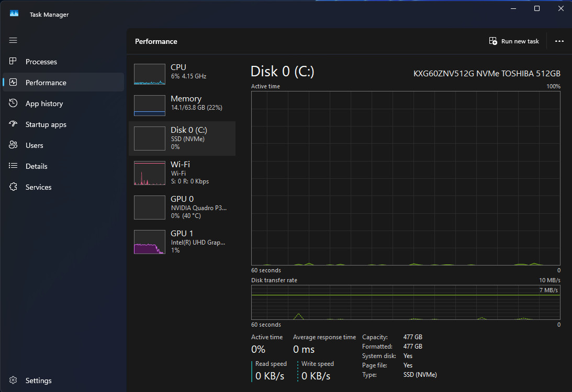The height and width of the screenshot is (392, 572).
Task: Click the Disk transfer rate graph
Action: click(406, 303)
